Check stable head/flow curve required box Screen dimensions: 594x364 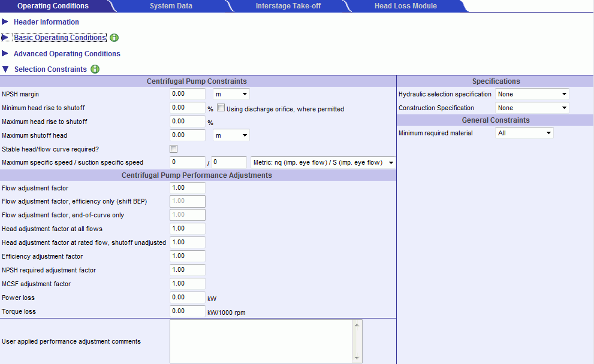[x=174, y=149]
